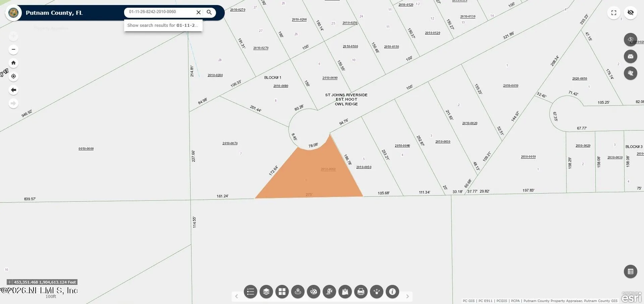
Task: Find my location on the map
Action: point(13,76)
